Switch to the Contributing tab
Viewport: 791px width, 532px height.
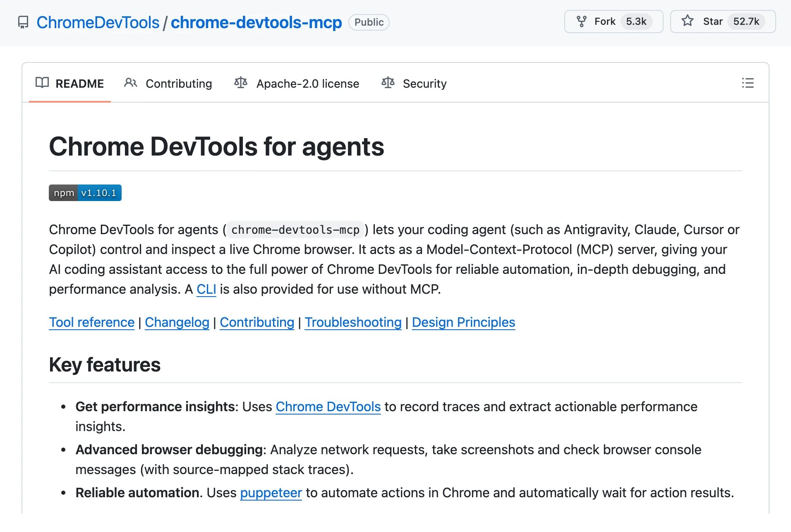coord(168,83)
